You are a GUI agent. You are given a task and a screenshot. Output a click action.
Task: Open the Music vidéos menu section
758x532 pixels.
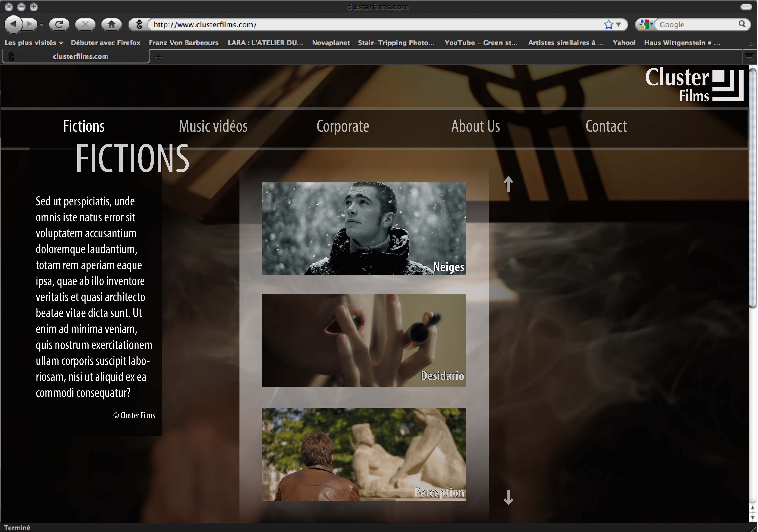point(213,126)
